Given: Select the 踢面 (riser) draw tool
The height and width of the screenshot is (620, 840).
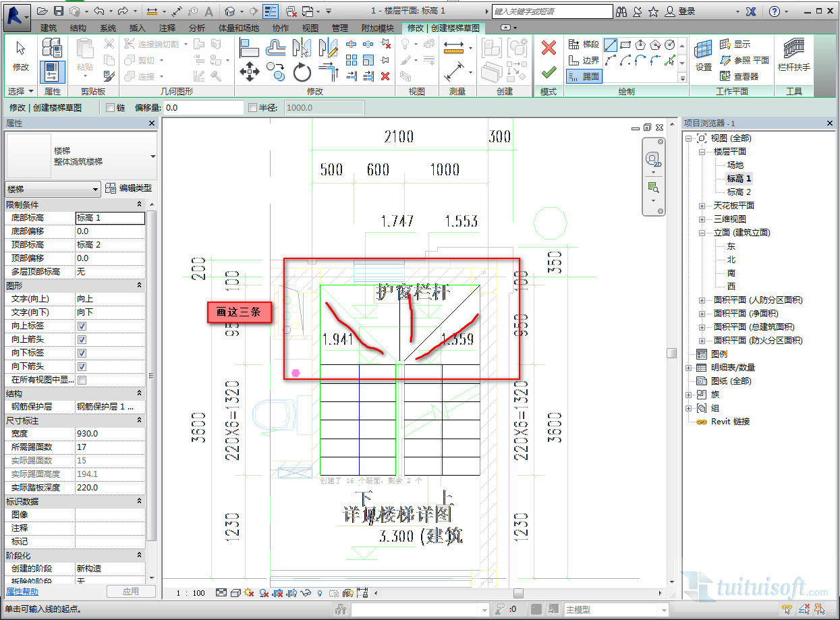Looking at the screenshot, I should tap(584, 76).
